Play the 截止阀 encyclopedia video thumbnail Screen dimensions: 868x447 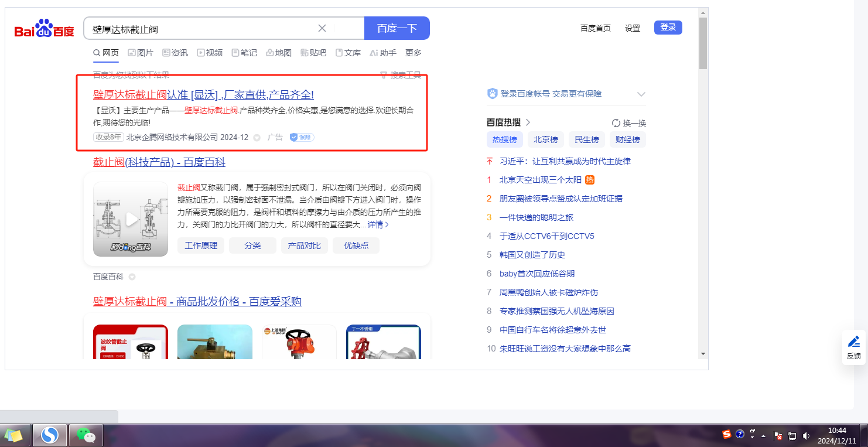pyautogui.click(x=131, y=219)
